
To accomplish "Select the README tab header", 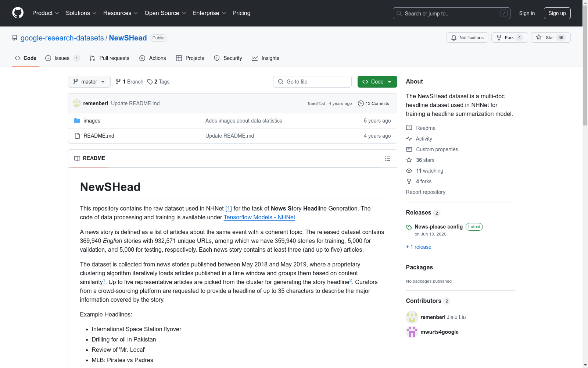I will point(90,159).
